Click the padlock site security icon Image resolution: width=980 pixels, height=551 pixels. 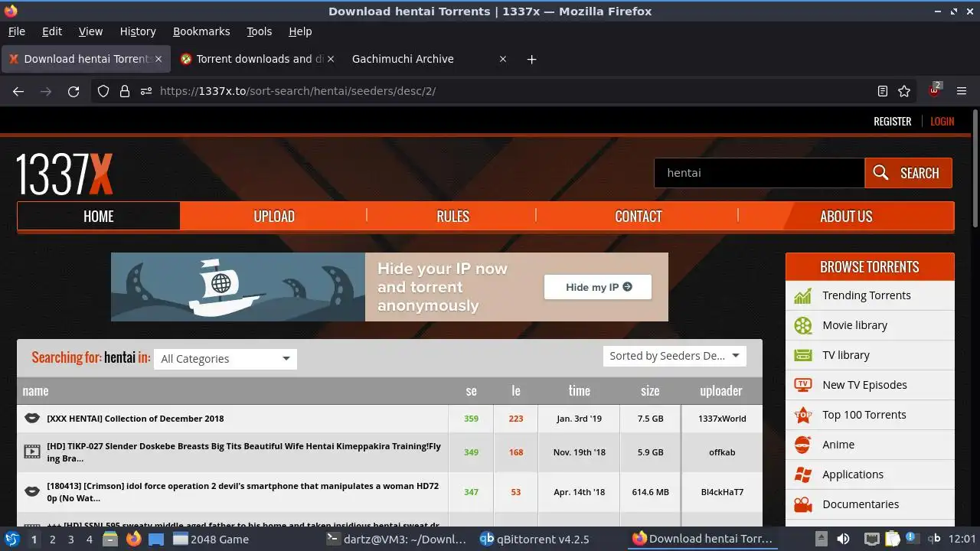tap(125, 91)
